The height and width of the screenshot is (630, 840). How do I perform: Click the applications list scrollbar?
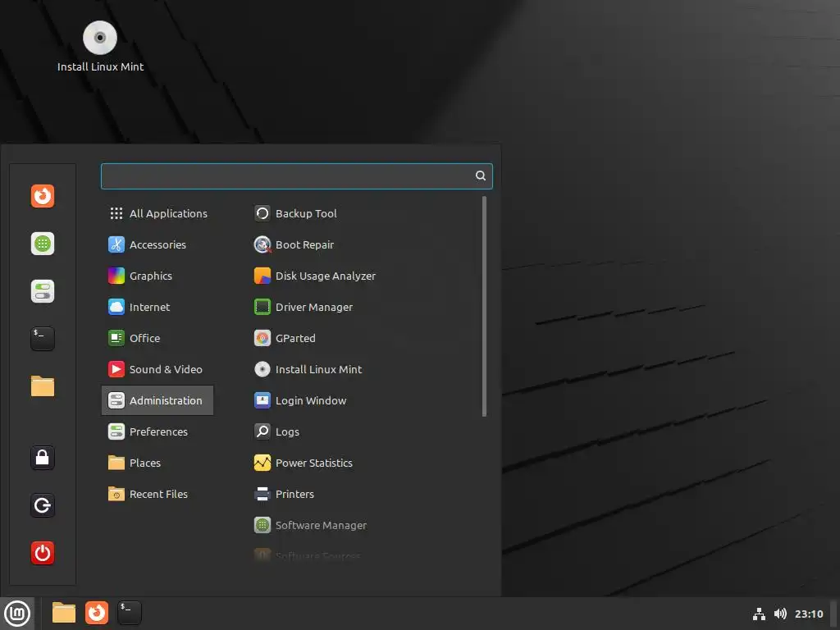[x=484, y=307]
